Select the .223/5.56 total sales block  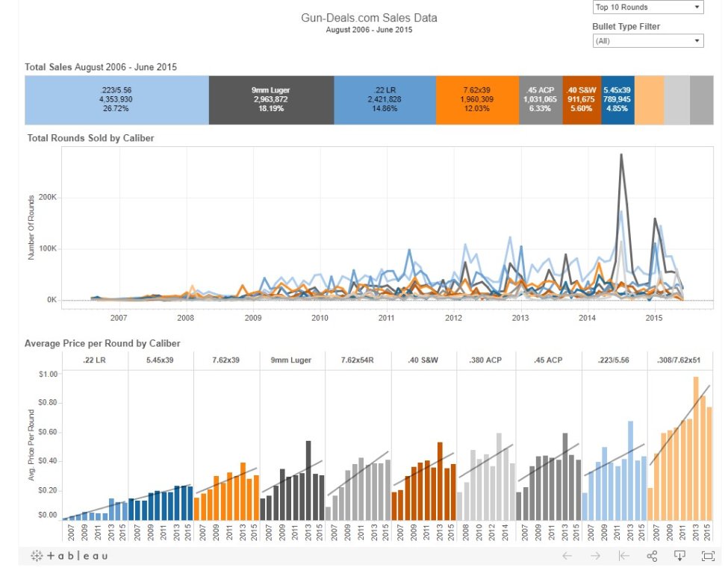[116, 100]
